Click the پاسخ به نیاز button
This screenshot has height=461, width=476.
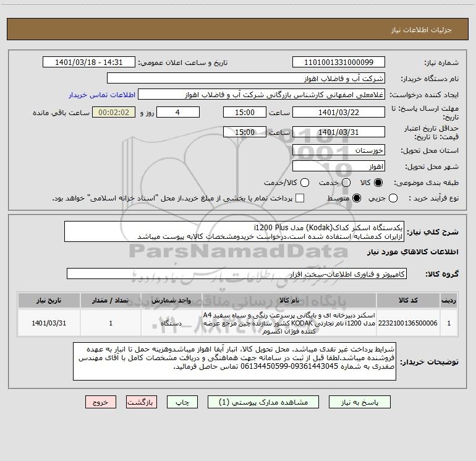(x=359, y=402)
